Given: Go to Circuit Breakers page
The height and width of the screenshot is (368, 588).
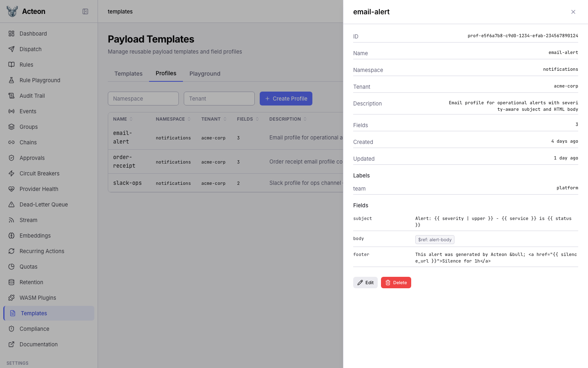Looking at the screenshot, I should (x=40, y=173).
